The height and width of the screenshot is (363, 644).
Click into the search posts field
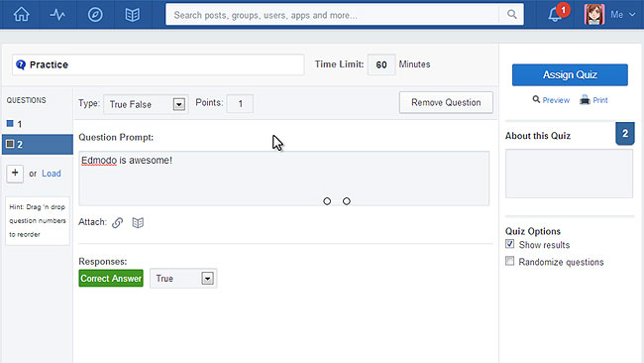333,15
